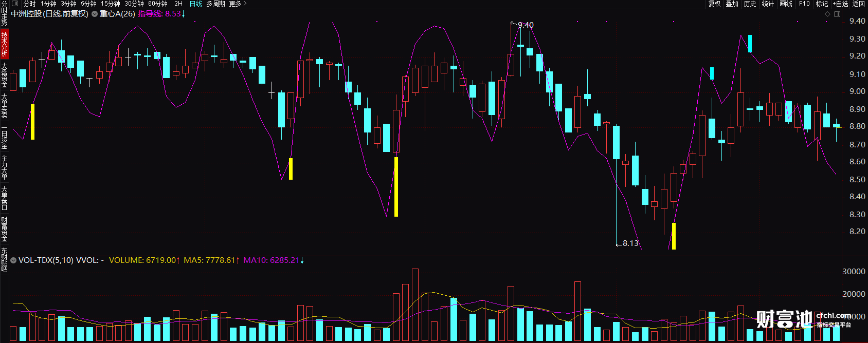Open the 复权 adjustment option
This screenshot has height=343, width=868.
pos(714,4)
